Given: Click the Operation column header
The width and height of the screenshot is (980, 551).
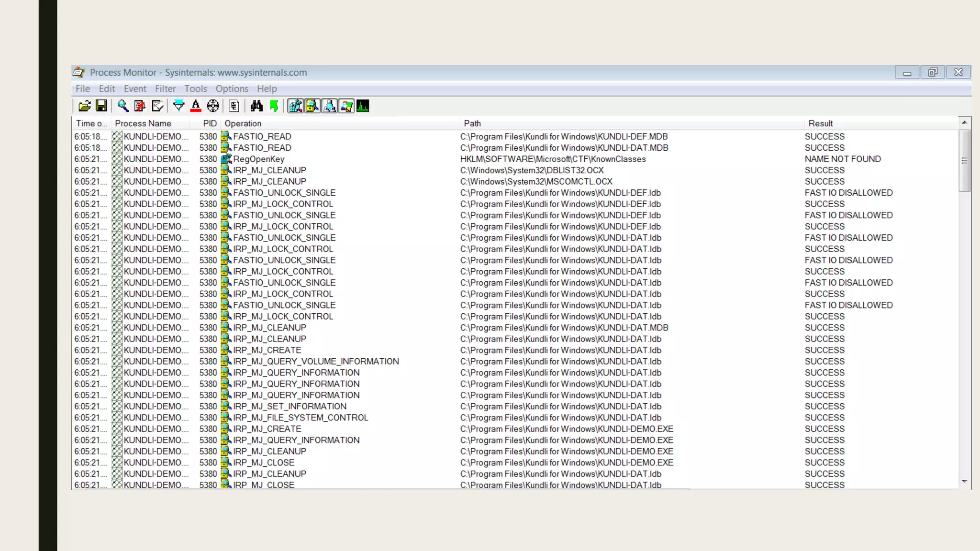Looking at the screenshot, I should coord(243,123).
